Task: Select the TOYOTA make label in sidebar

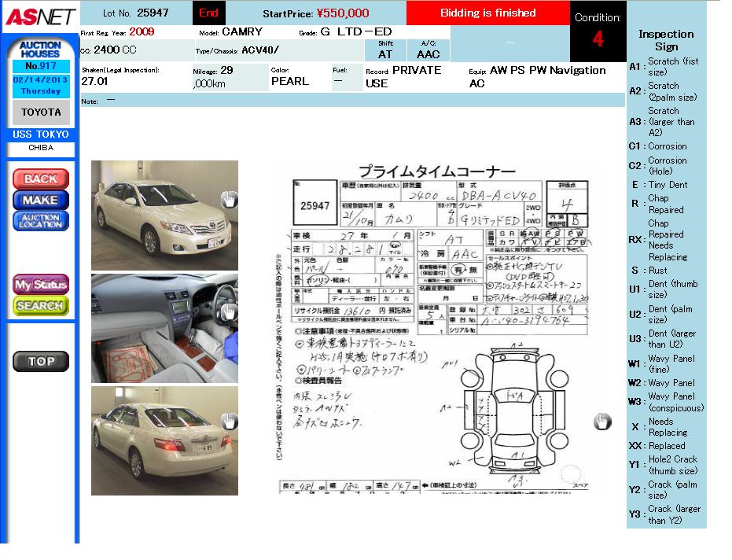Action: click(41, 112)
